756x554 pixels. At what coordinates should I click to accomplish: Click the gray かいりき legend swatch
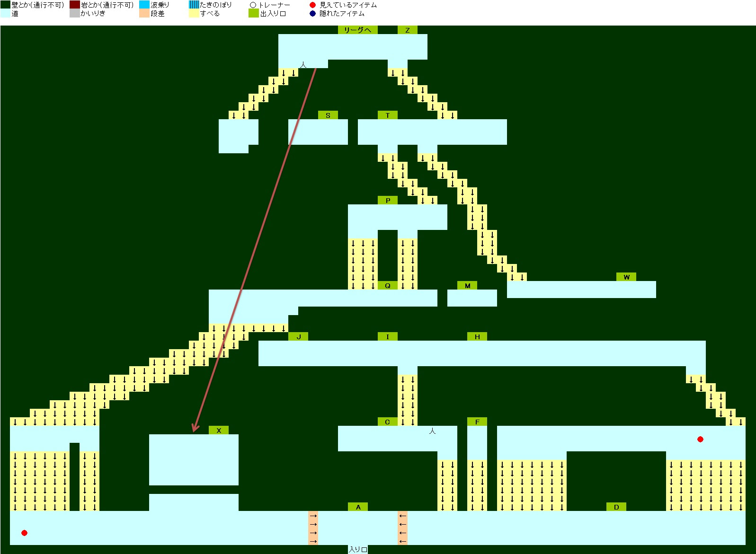(x=74, y=13)
